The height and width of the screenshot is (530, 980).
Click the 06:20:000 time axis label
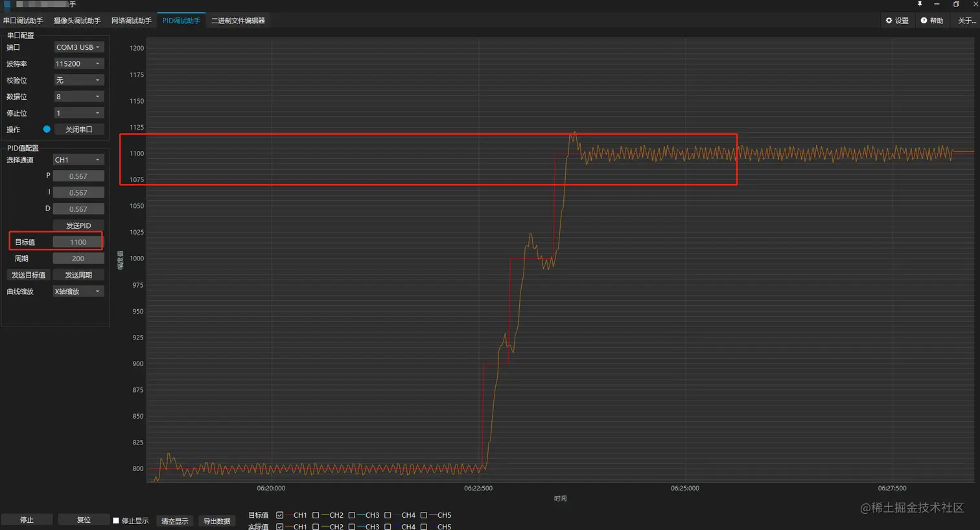click(x=271, y=488)
